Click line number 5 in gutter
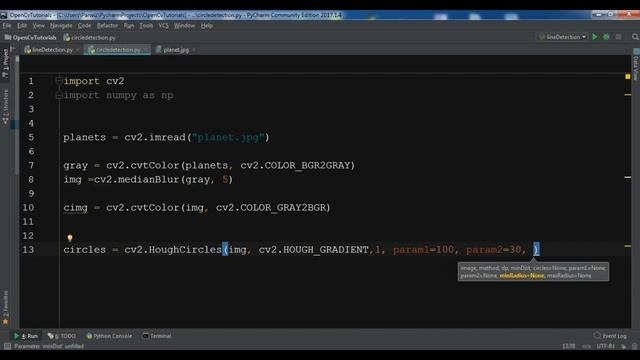Image resolution: width=640 pixels, height=360 pixels. pyautogui.click(x=31, y=138)
